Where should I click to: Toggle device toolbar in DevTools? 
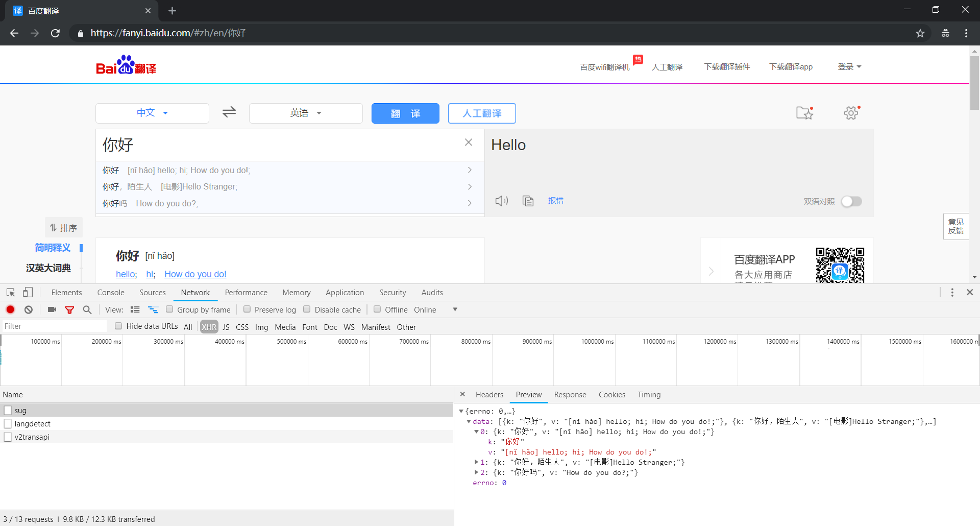(28, 292)
